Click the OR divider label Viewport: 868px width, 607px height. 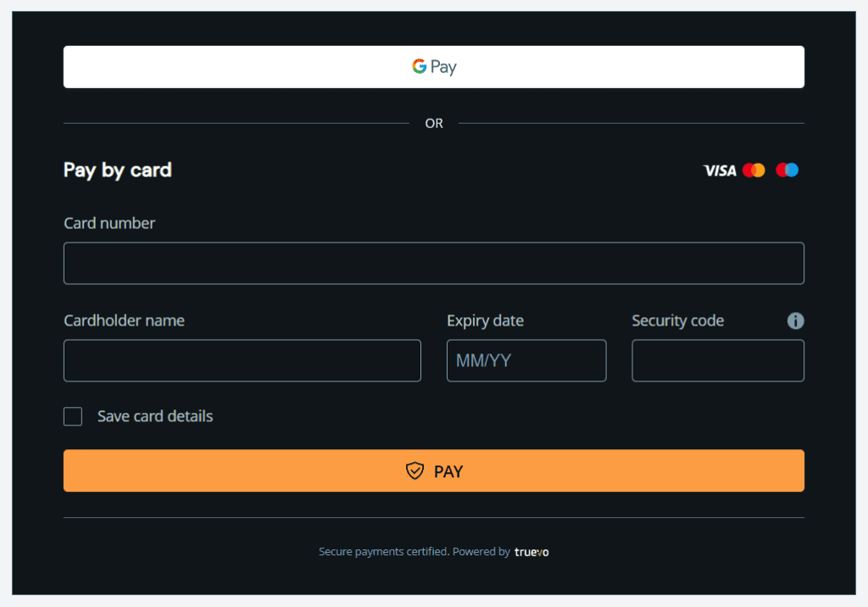coord(434,123)
